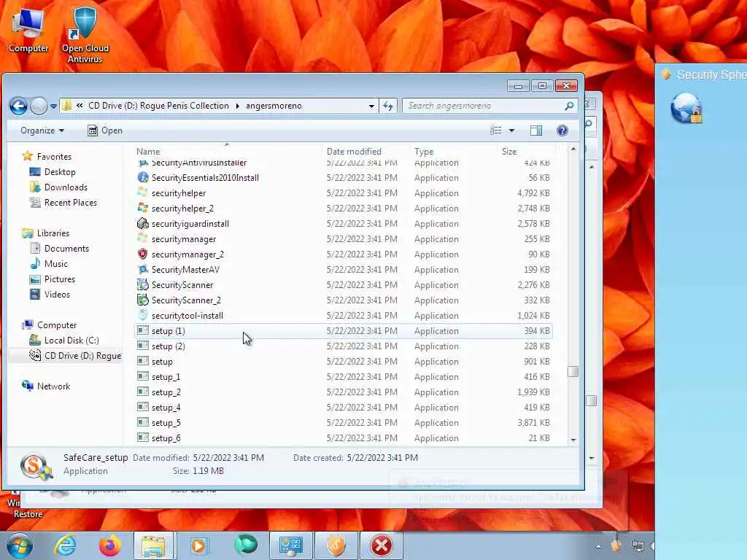
Task: Click the search magnifier icon
Action: pos(569,106)
